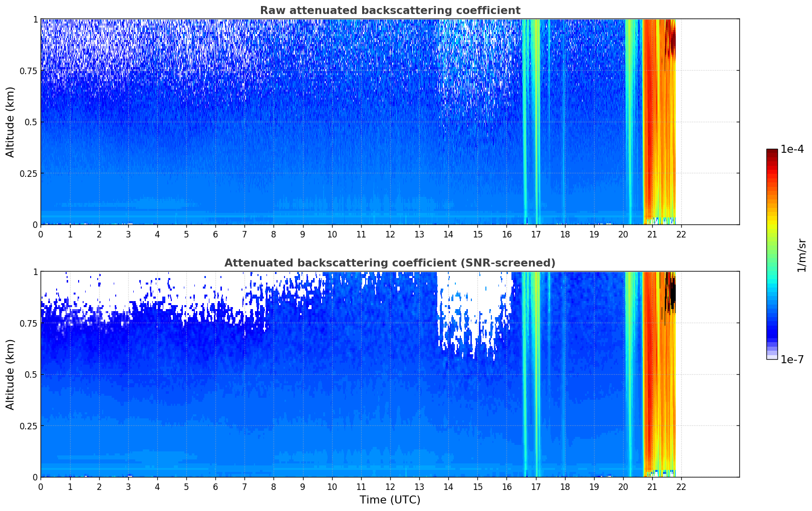
Task: Click hour tick '22' under the SNR-screened plot
Action: click(x=681, y=486)
